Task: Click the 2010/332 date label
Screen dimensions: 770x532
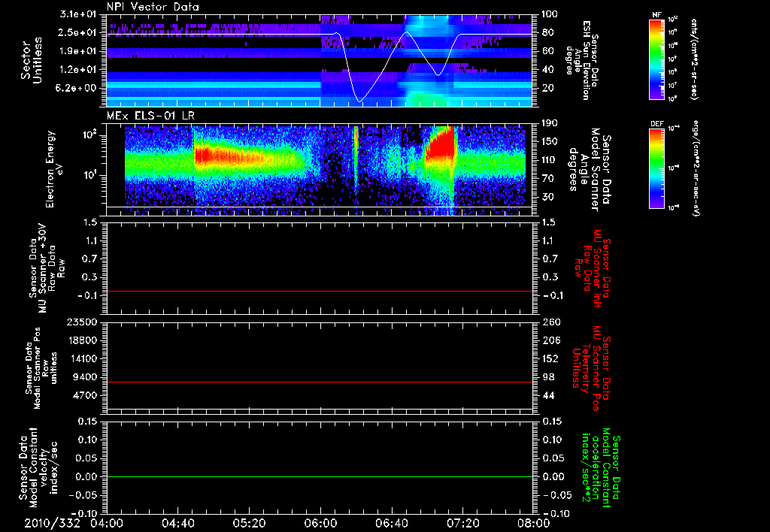Action: pos(52,523)
